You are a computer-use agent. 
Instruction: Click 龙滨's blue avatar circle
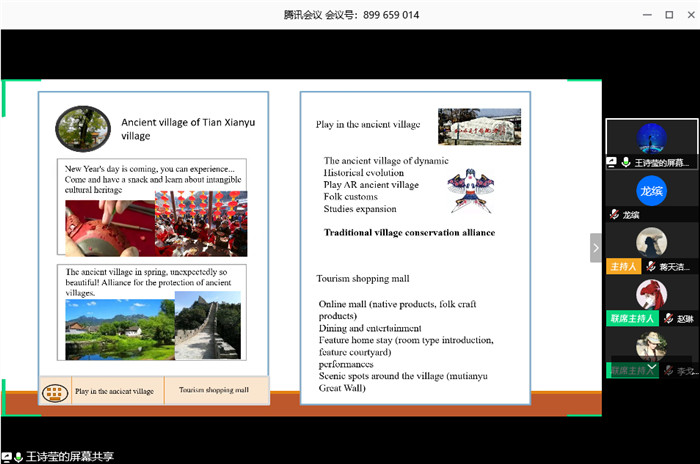click(651, 189)
